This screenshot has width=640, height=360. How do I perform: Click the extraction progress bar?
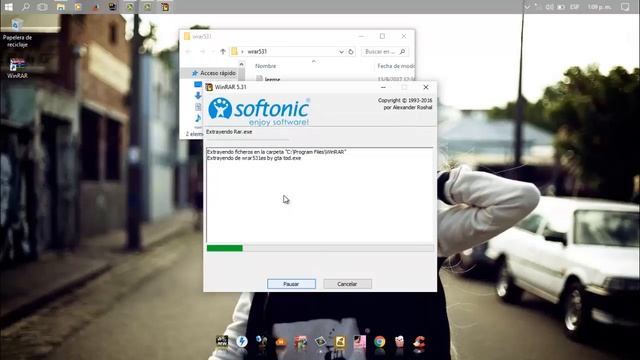coord(320,248)
